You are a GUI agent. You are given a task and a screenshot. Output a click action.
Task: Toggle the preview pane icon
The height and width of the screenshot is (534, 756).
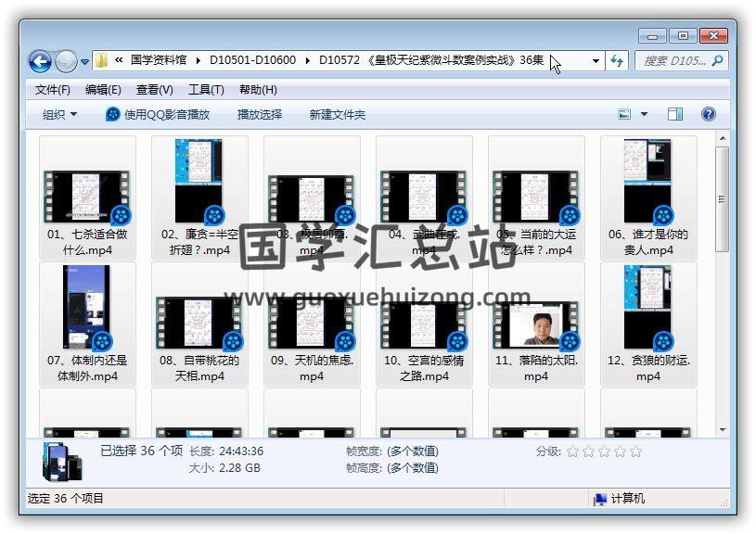675,114
